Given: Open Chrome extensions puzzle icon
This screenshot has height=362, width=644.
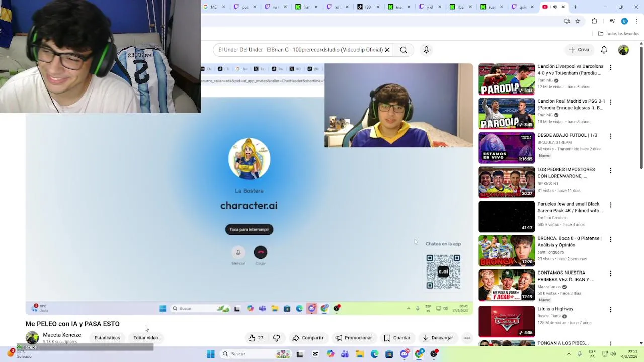Looking at the screenshot, I should pyautogui.click(x=595, y=21).
